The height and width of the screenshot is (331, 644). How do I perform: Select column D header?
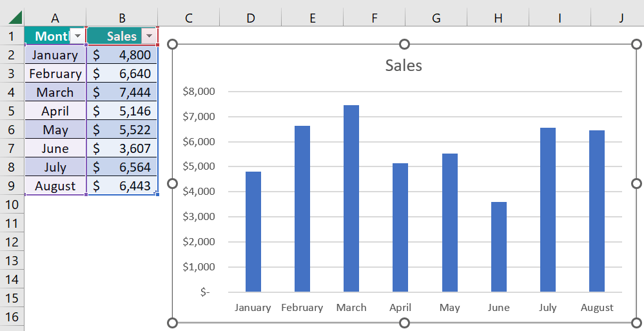coord(250,17)
